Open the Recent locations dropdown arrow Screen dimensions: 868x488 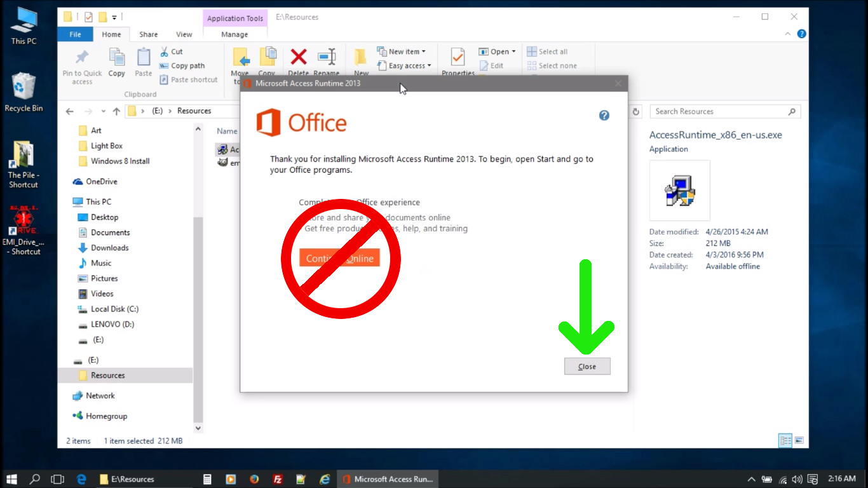[104, 111]
